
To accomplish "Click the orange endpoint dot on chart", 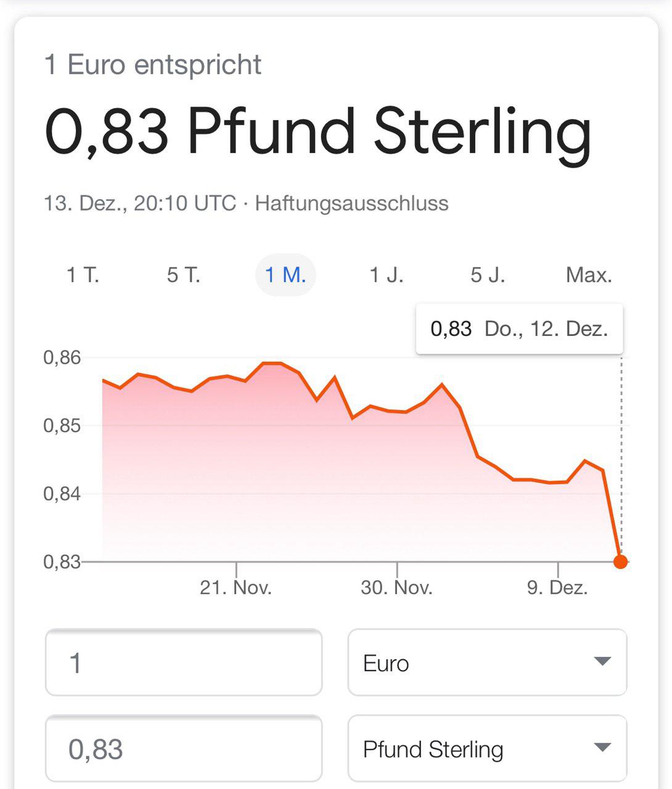I will [x=621, y=562].
